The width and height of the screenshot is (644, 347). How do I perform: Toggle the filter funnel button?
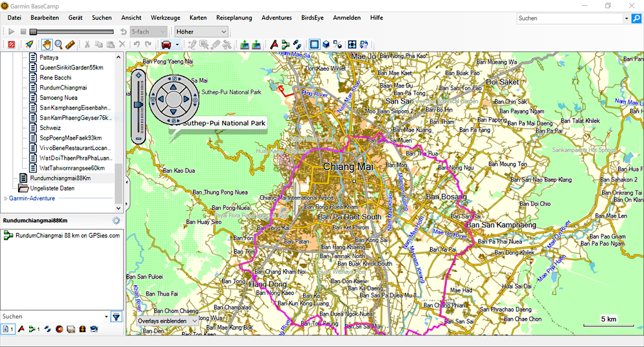coord(116,317)
